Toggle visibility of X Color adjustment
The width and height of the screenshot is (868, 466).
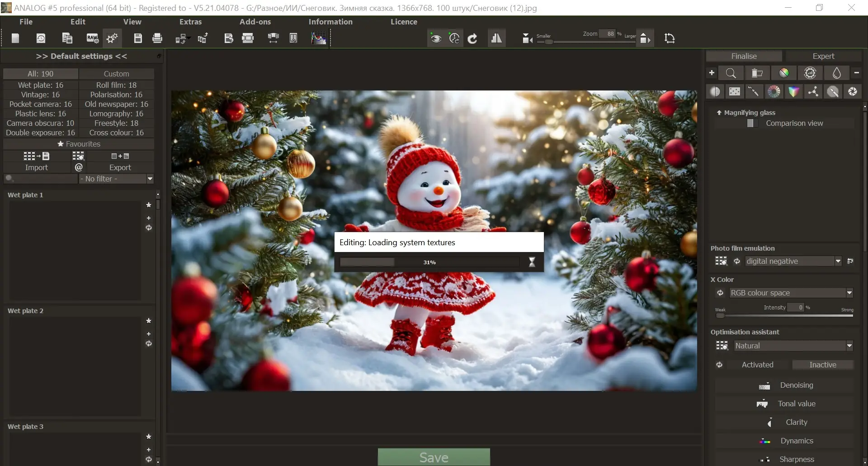(720, 293)
